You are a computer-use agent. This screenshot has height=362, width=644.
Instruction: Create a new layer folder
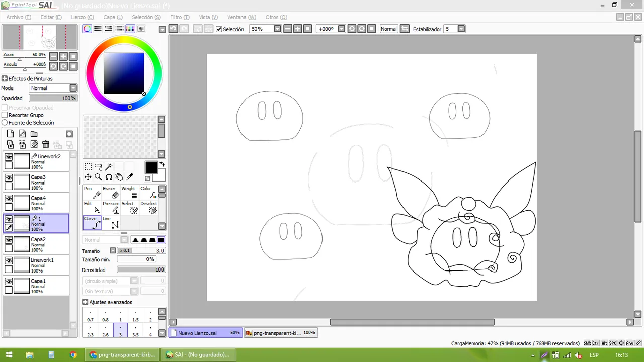tap(34, 134)
